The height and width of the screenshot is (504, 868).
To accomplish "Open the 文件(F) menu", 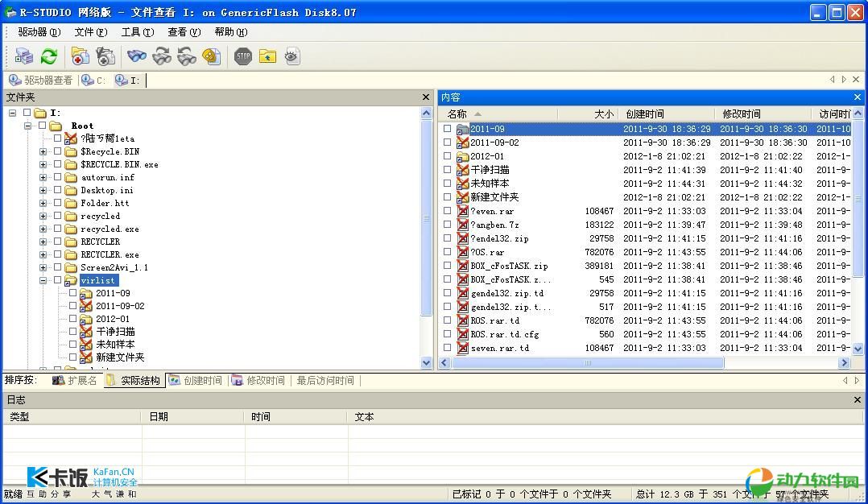I will point(91,32).
